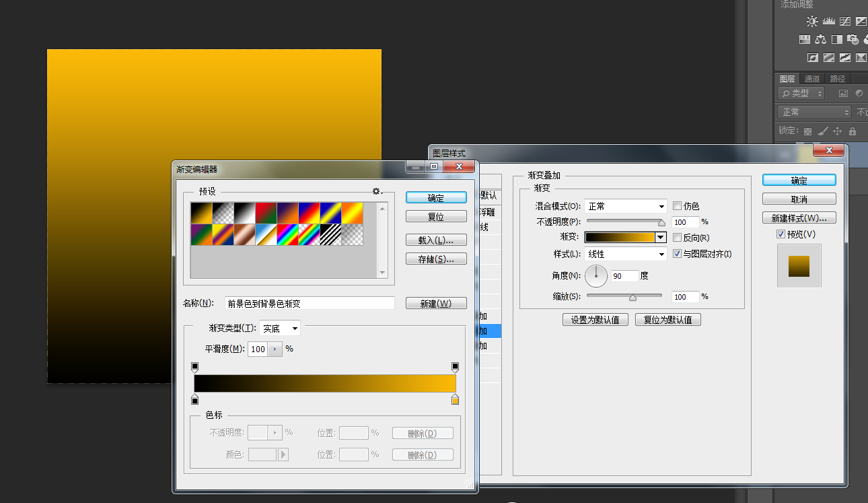Click New (新建) gradient button
The height and width of the screenshot is (503, 868).
click(x=436, y=304)
